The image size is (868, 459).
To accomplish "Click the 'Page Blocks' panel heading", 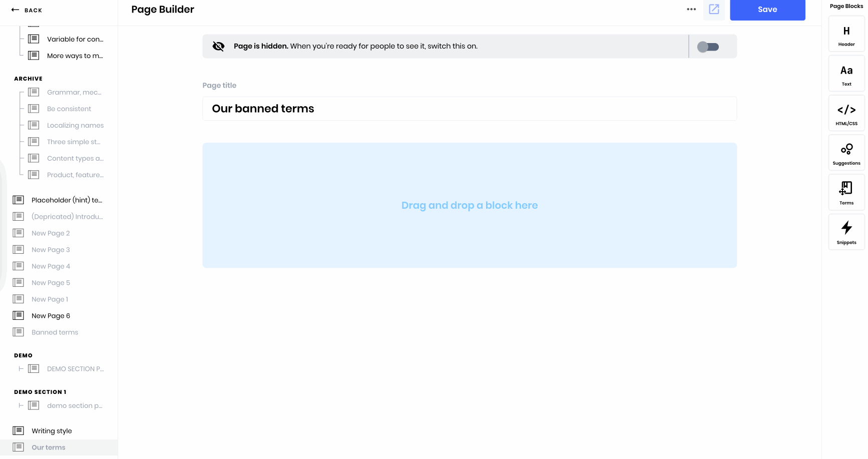I will tap(846, 6).
